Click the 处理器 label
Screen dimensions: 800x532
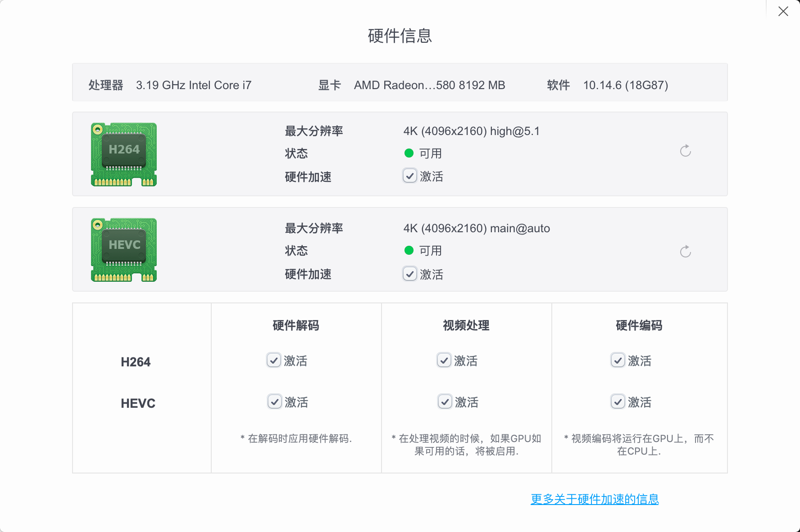(106, 85)
